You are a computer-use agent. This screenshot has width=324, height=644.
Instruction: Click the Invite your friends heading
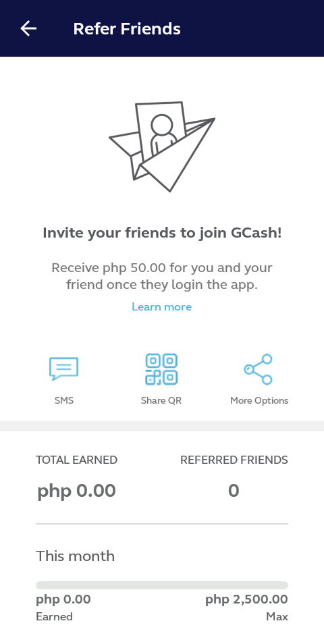[162, 234]
